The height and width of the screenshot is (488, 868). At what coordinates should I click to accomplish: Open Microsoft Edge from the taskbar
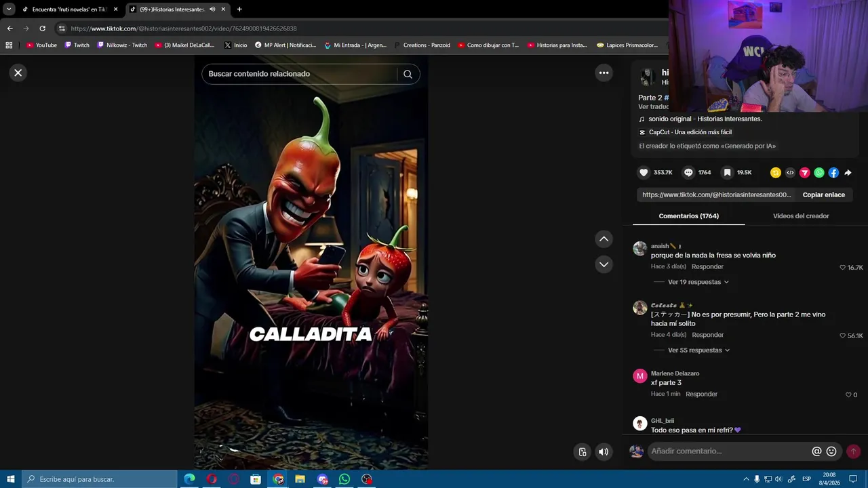tap(189, 479)
